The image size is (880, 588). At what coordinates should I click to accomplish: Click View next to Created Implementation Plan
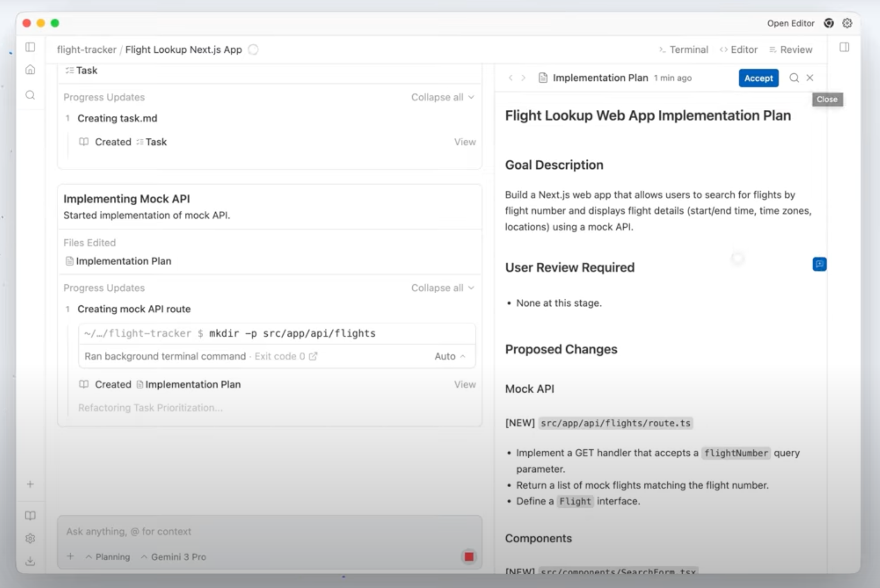pyautogui.click(x=465, y=384)
